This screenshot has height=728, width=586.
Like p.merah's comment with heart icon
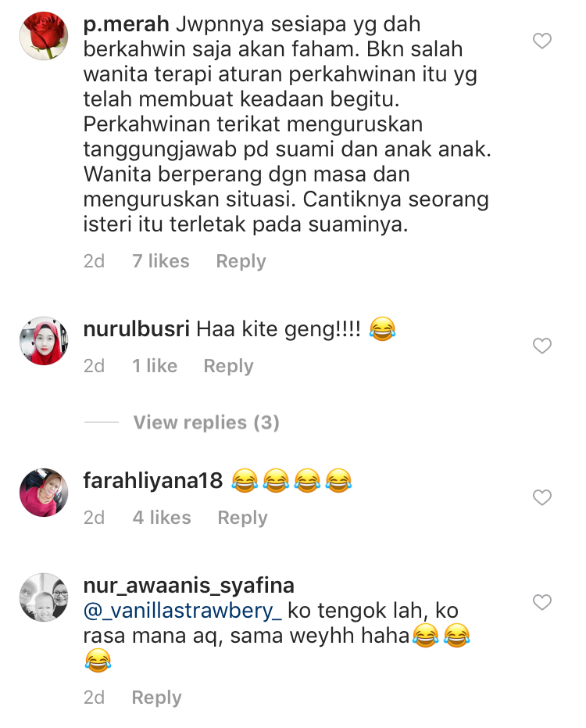tap(541, 41)
